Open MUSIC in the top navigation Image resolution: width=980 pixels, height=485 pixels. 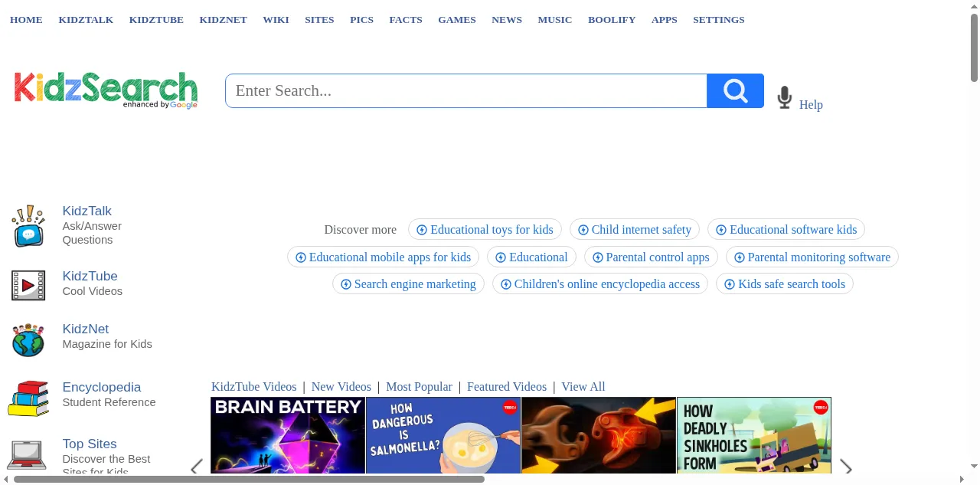(x=555, y=20)
